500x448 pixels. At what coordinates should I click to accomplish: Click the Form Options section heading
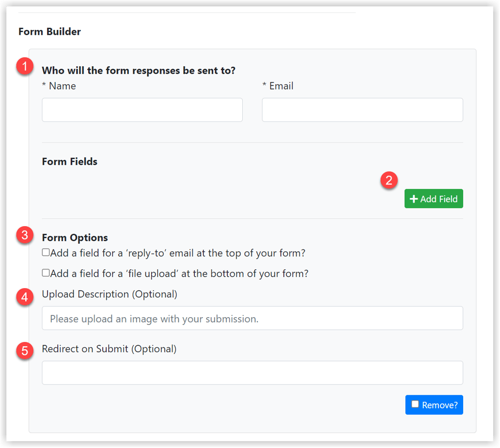click(x=75, y=237)
